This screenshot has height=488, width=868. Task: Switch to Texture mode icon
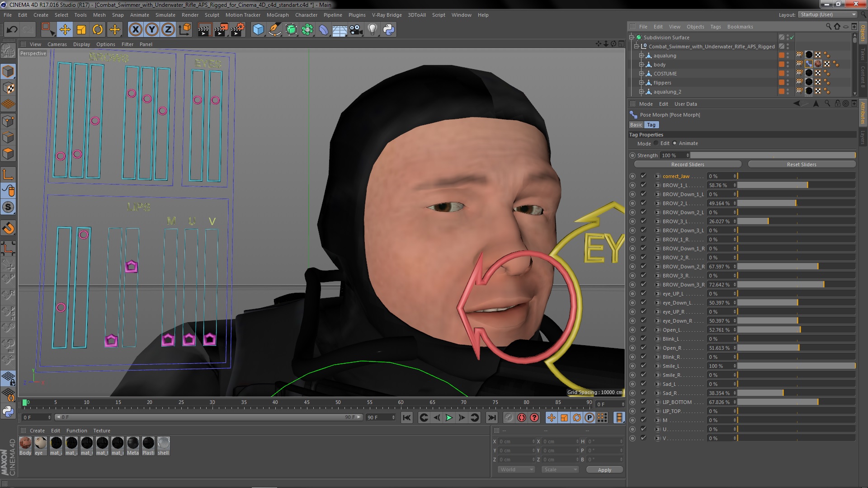coord(8,88)
